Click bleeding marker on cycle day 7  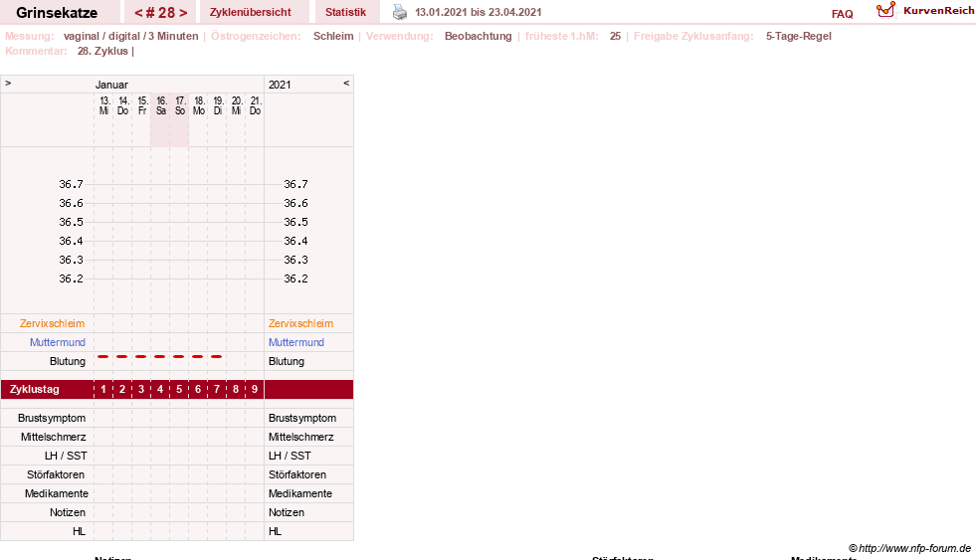coord(217,356)
